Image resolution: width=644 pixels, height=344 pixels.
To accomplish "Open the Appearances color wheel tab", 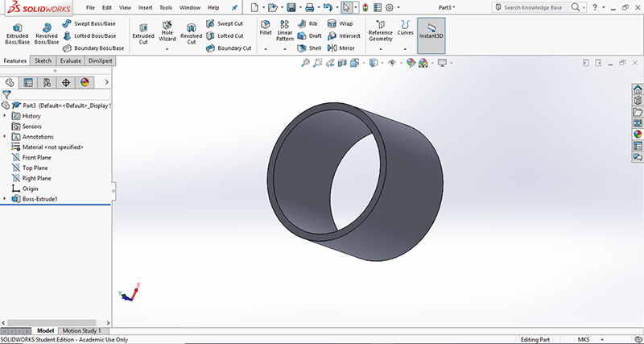I will 637,134.
